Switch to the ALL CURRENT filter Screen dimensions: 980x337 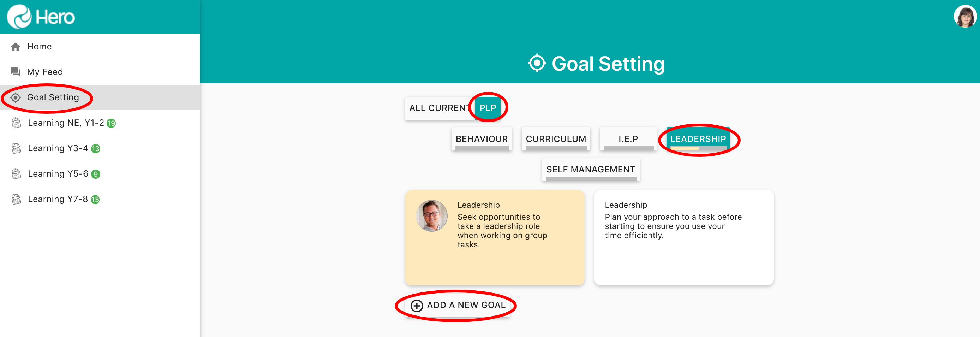[439, 108]
